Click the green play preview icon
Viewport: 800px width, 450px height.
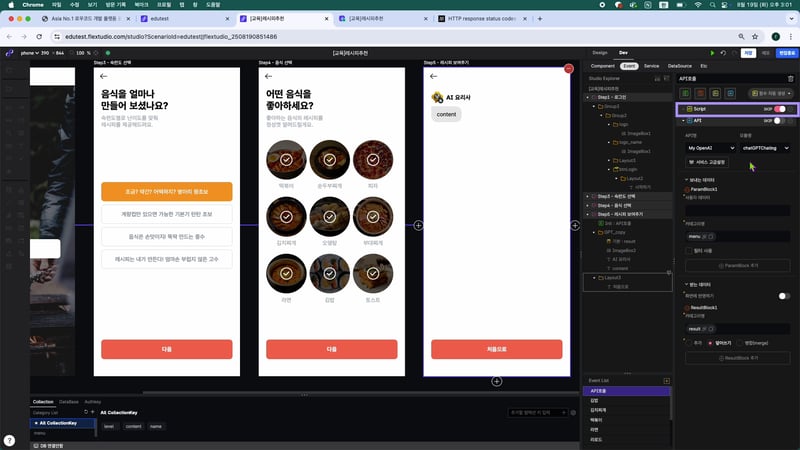coord(712,52)
